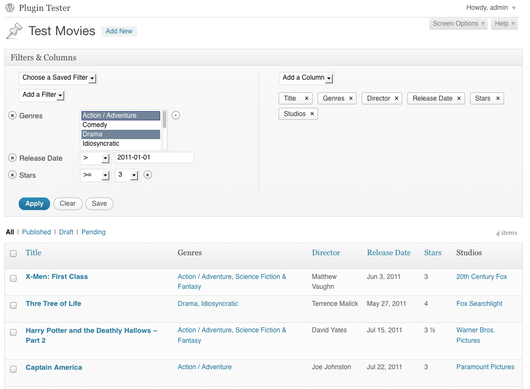The height and width of the screenshot is (389, 530).
Task: Tick the checkbox for Captain America
Action: (x=13, y=369)
